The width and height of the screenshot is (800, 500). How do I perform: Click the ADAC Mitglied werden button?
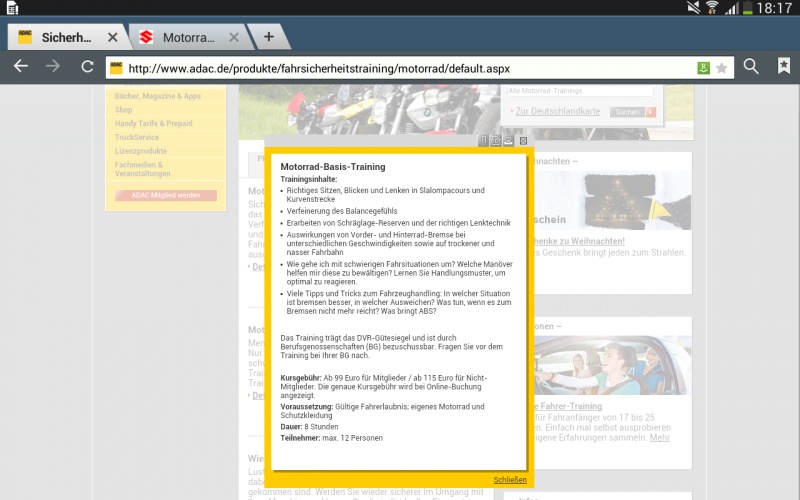[166, 195]
